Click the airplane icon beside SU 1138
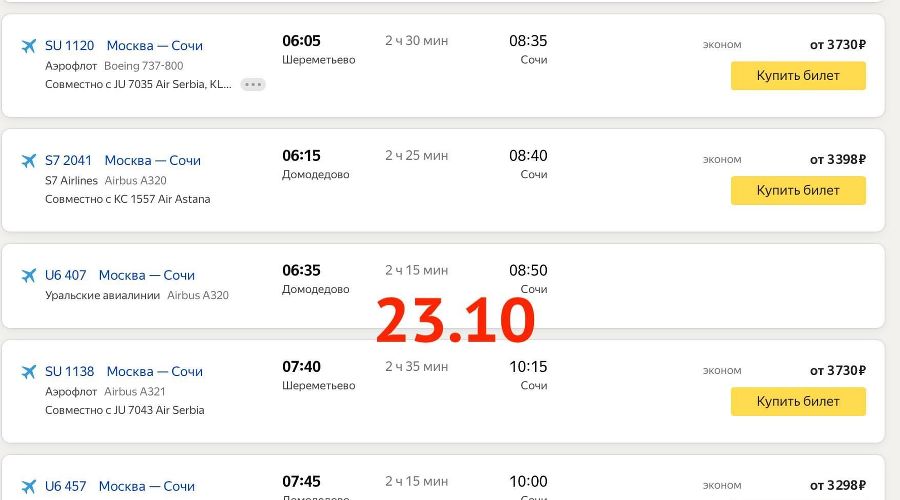 28,372
